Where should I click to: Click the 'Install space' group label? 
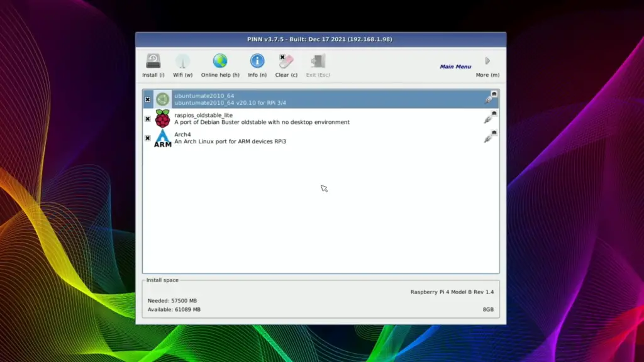(162, 280)
